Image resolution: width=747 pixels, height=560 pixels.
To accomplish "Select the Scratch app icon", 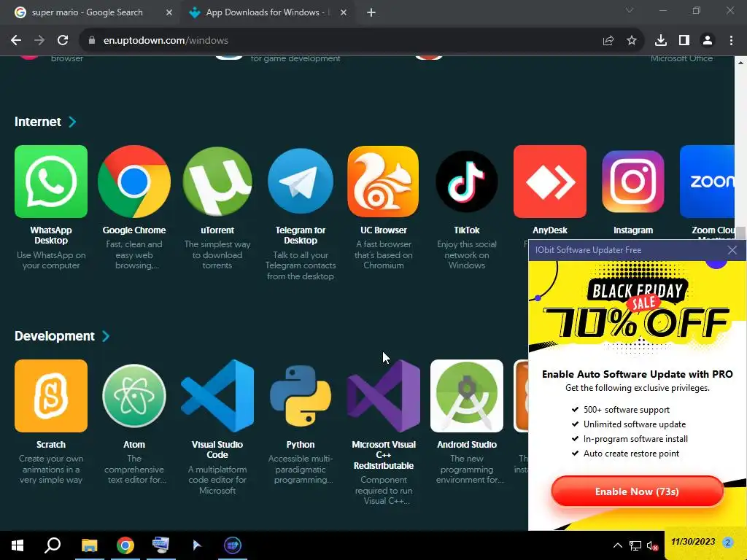I will [x=51, y=396].
